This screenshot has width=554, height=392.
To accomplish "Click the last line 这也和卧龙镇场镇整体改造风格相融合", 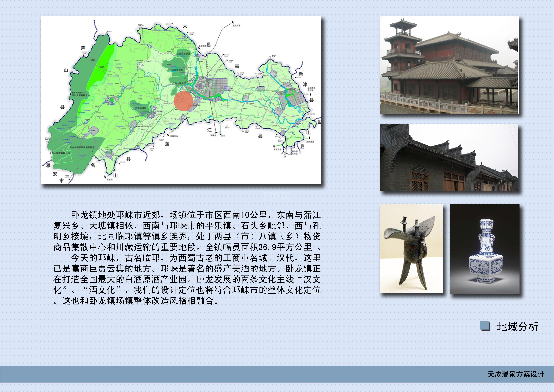I will (x=136, y=301).
